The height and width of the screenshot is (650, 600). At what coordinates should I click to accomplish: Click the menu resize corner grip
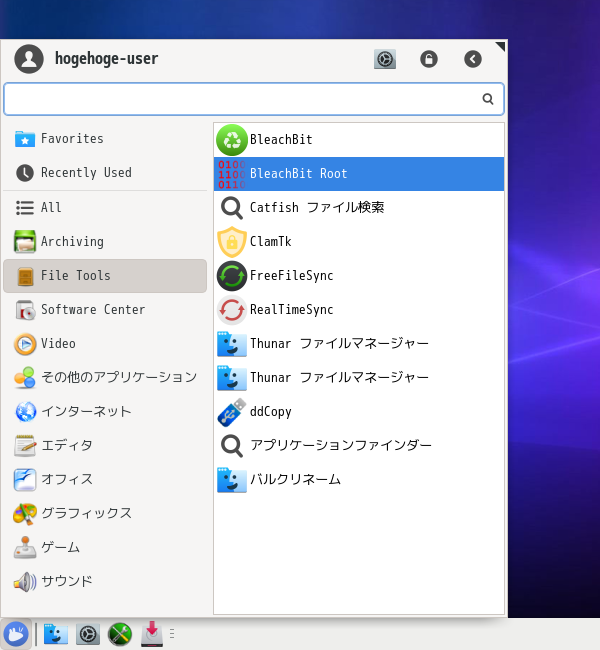click(x=501, y=46)
